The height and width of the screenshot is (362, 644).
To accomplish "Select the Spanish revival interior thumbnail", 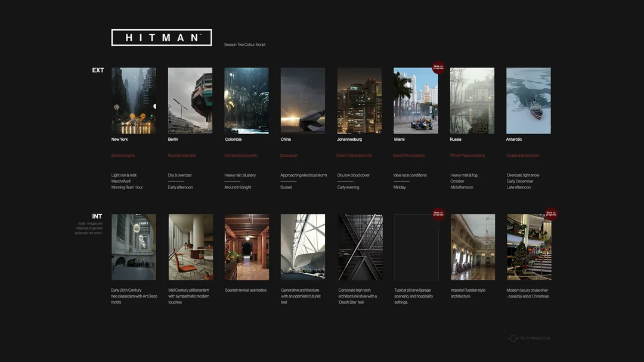I will [247, 247].
